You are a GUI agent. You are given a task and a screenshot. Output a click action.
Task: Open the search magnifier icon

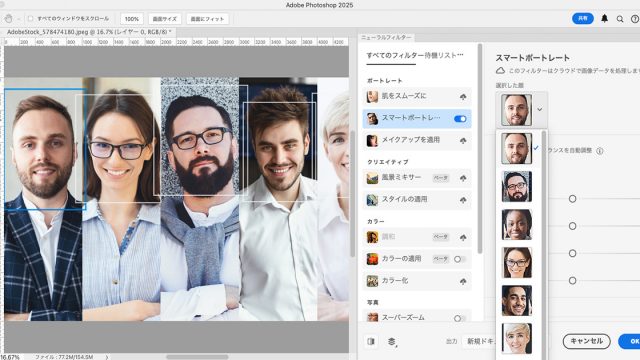pos(620,19)
